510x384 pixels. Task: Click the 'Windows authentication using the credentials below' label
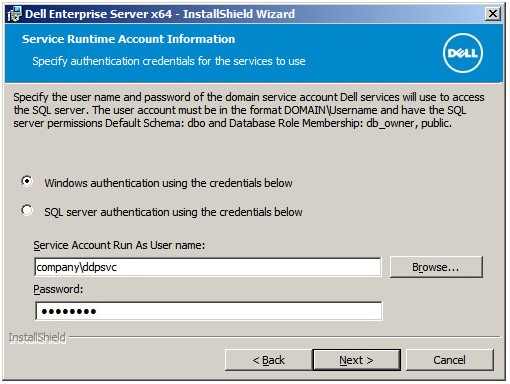(x=168, y=183)
